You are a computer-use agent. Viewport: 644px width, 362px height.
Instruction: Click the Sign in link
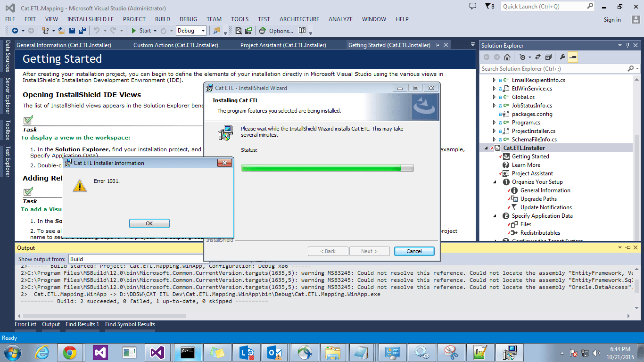tap(612, 20)
